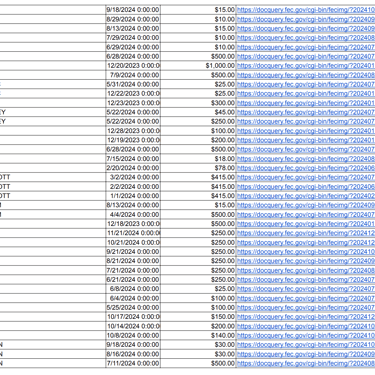Select the date cell 10/8/2024 0:00:00
Screen dimensions: 375x375
(x=133, y=335)
